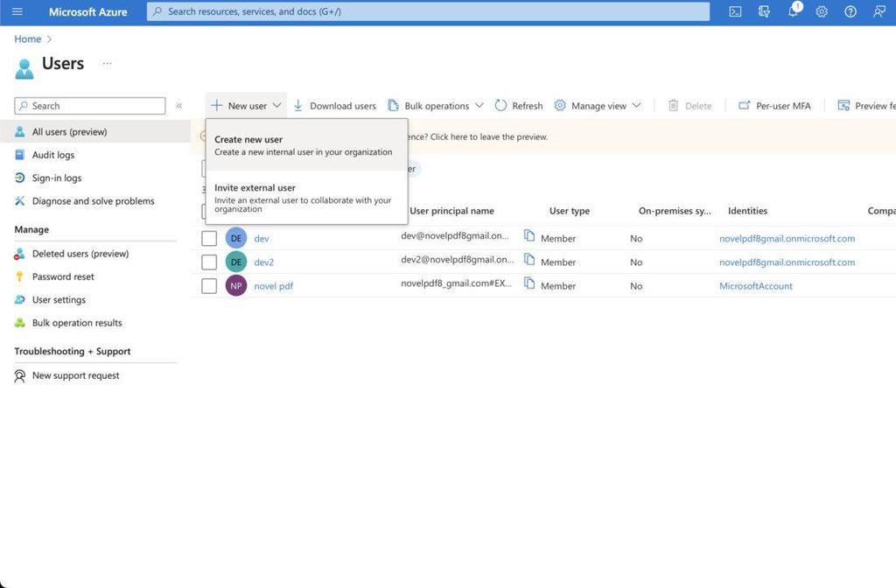Click the Microsoft Azure logo text
Viewport: 896px width, 588px height.
(x=88, y=12)
